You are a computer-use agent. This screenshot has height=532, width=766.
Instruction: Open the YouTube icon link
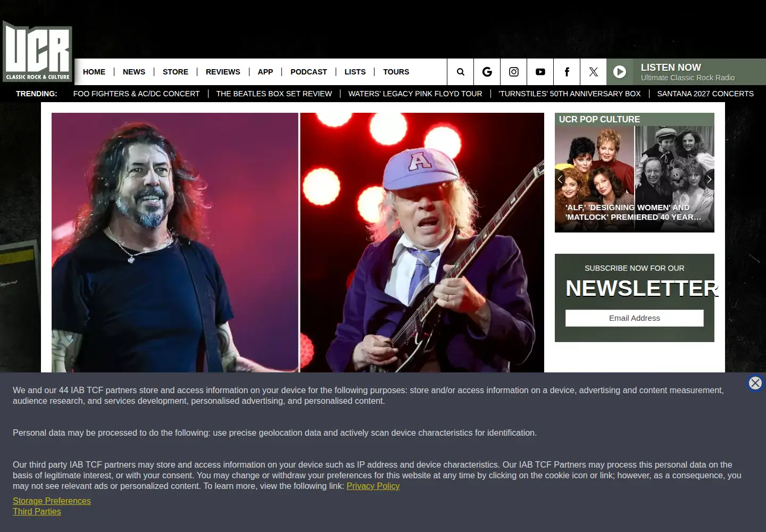540,72
